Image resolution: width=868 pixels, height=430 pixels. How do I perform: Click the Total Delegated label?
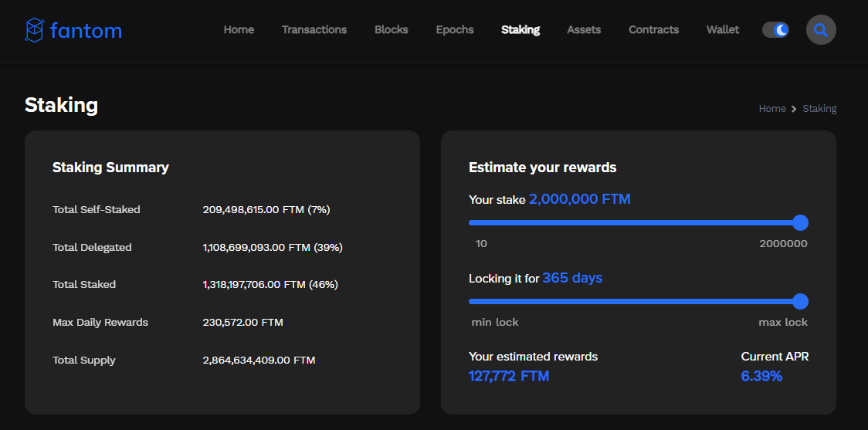point(92,247)
